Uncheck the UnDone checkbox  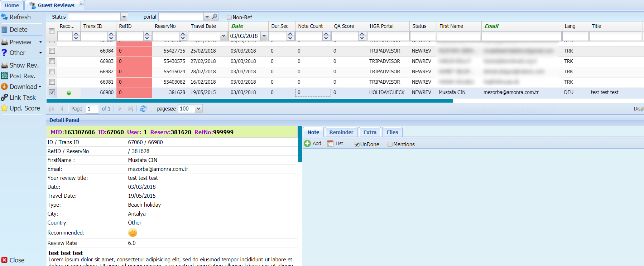(357, 144)
